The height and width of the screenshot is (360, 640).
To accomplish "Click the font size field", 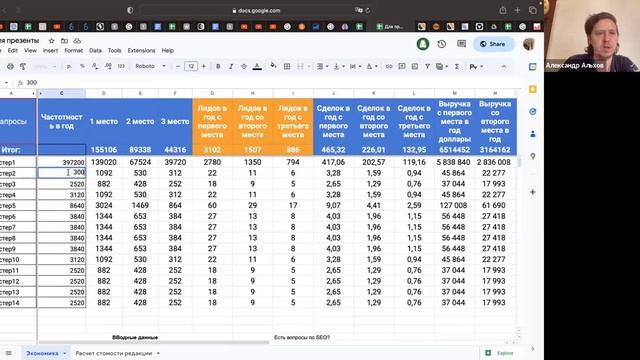I will (x=191, y=66).
